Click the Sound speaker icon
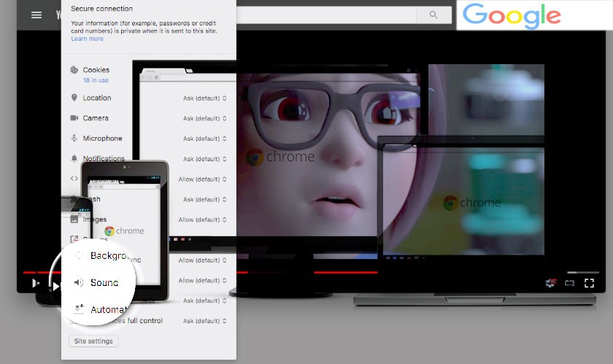613x364 pixels. [x=79, y=282]
